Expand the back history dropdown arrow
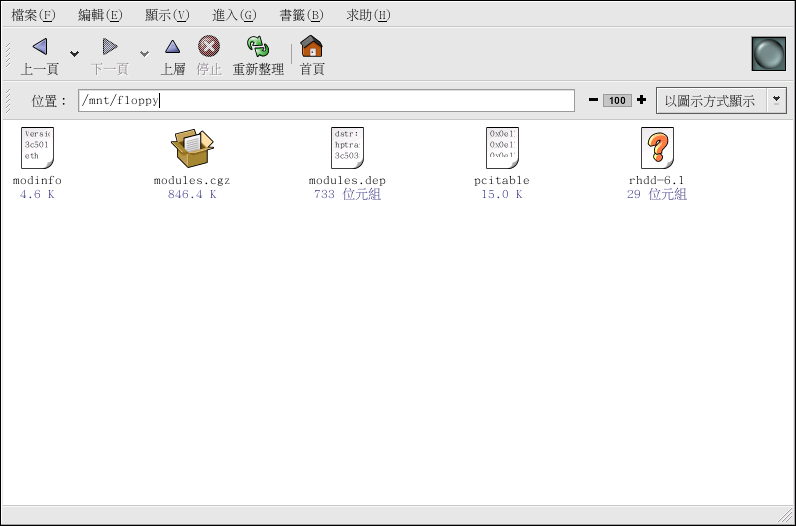 coord(75,53)
